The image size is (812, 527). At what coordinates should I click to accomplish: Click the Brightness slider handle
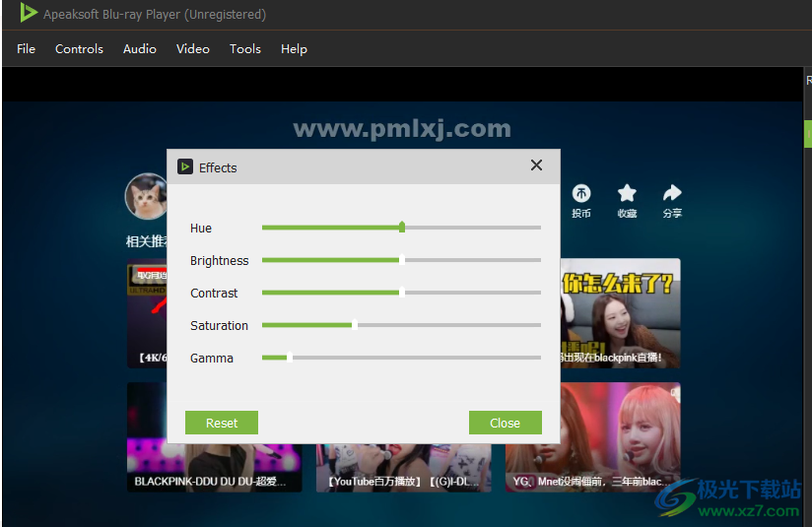point(402,260)
